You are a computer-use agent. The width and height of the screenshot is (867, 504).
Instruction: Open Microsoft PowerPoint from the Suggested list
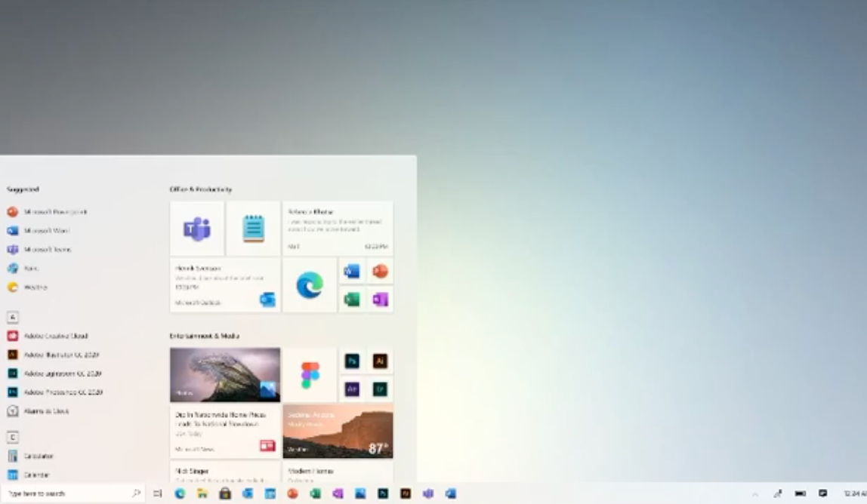(47, 212)
